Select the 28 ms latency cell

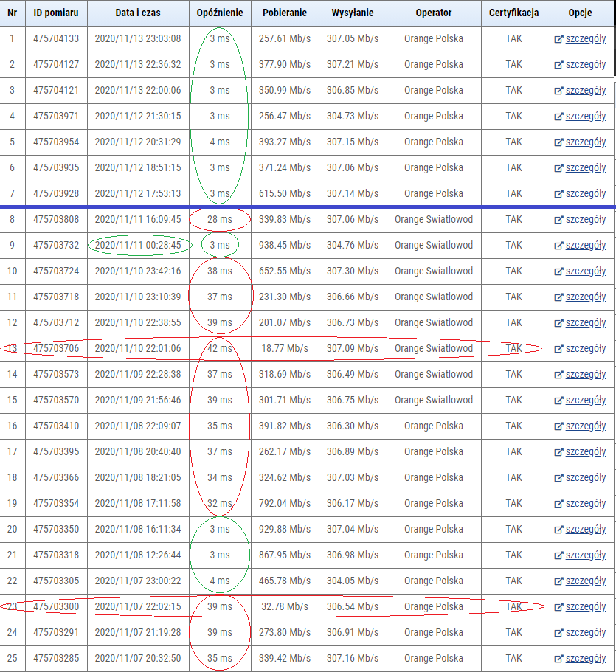pyautogui.click(x=220, y=219)
